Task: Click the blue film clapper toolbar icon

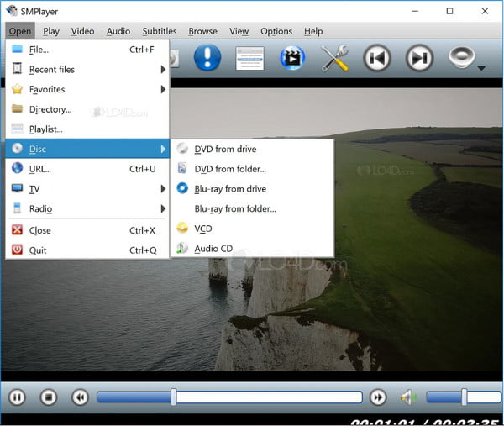Action: [x=292, y=58]
